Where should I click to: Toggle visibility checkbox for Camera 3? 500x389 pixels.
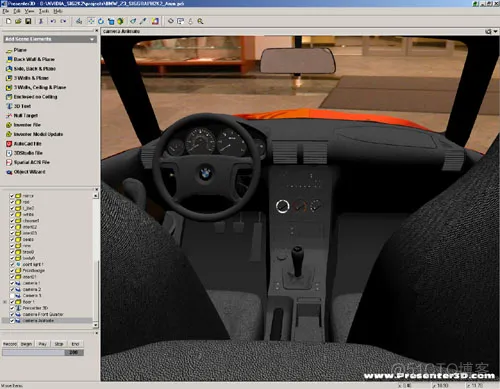tap(12, 296)
